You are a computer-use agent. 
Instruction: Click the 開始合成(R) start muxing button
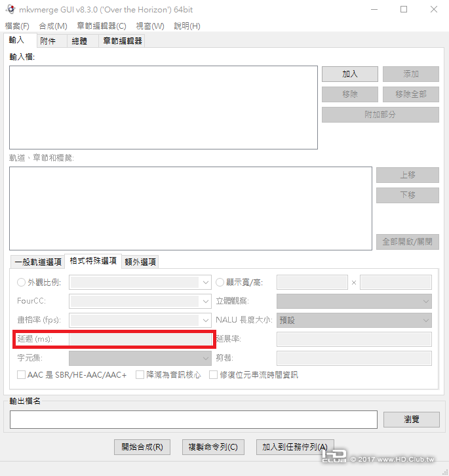click(142, 447)
